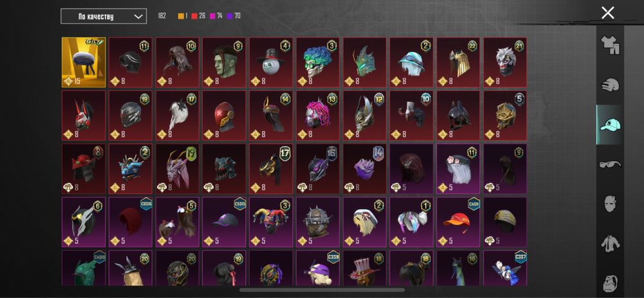Click the horizontal scrollbar at the bottom
The image size is (644, 298).
[322, 290]
